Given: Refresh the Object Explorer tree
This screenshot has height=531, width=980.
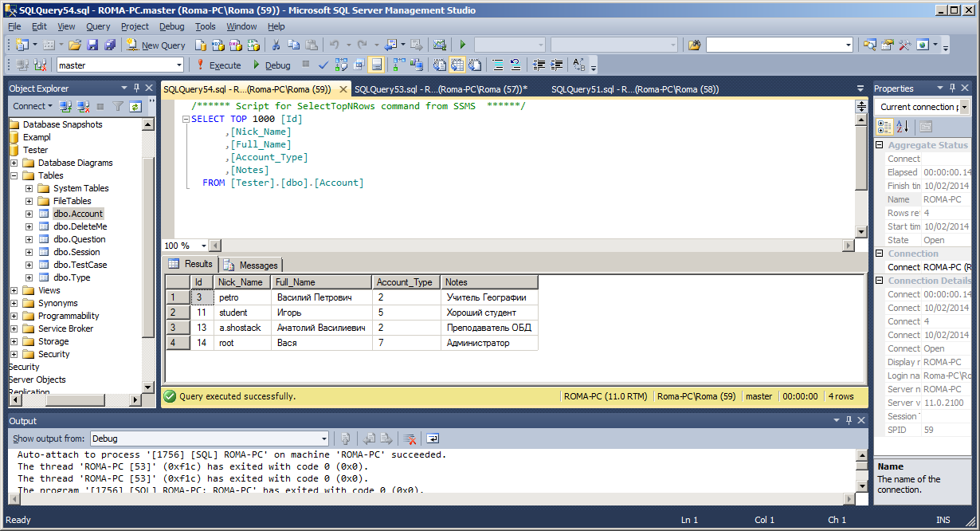Looking at the screenshot, I should click(135, 106).
